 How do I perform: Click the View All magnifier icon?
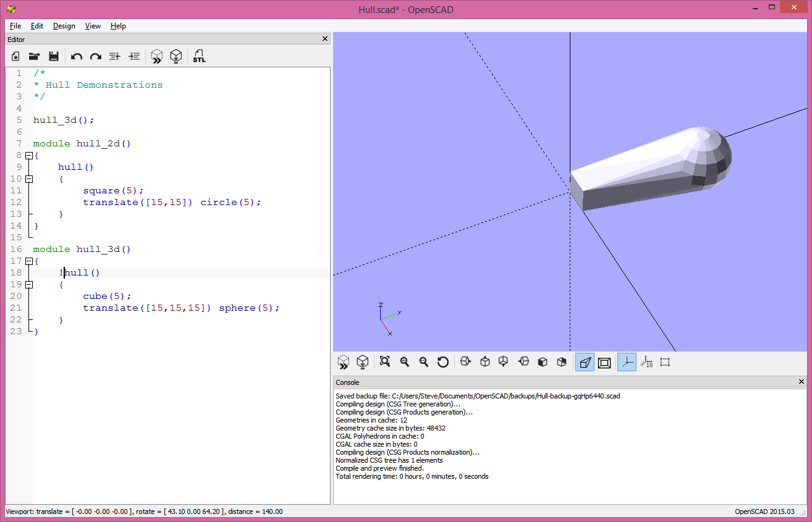384,362
